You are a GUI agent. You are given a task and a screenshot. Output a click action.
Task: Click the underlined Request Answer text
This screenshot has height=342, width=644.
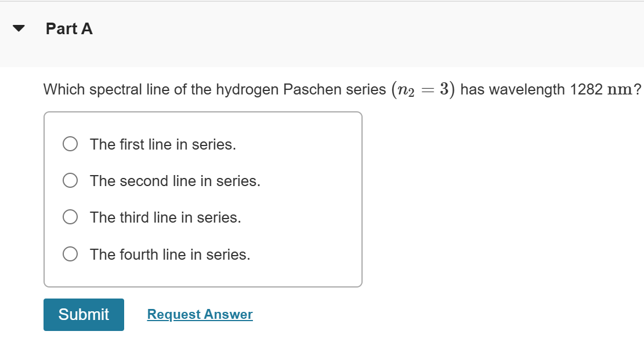[200, 314]
